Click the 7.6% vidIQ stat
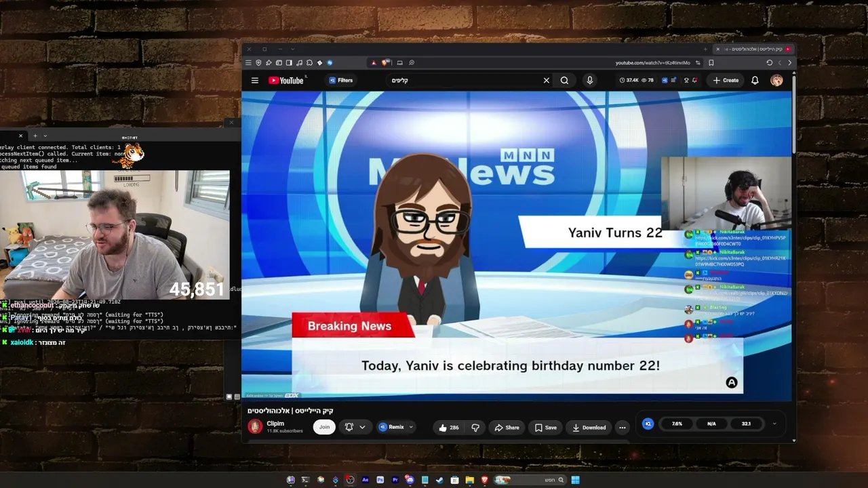The width and height of the screenshot is (868, 488). pyautogui.click(x=677, y=424)
